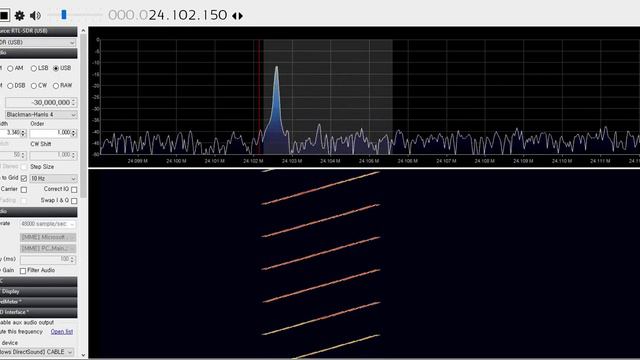640x360 pixels.
Task: Select the AM demodulation mode
Action: 15,68
